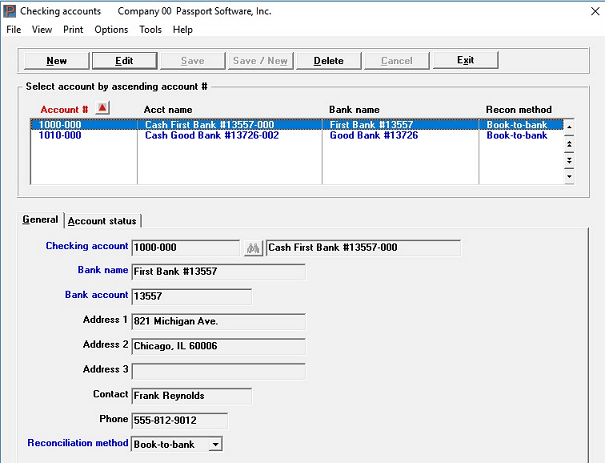Open the Help menu
This screenshot has height=463, width=605.
[x=183, y=30]
